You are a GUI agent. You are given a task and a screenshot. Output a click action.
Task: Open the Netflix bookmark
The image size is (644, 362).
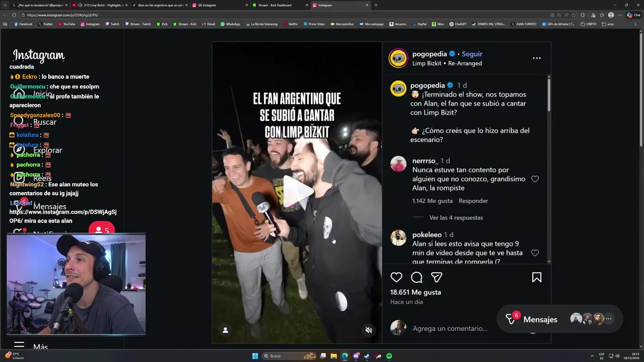pos(290,24)
